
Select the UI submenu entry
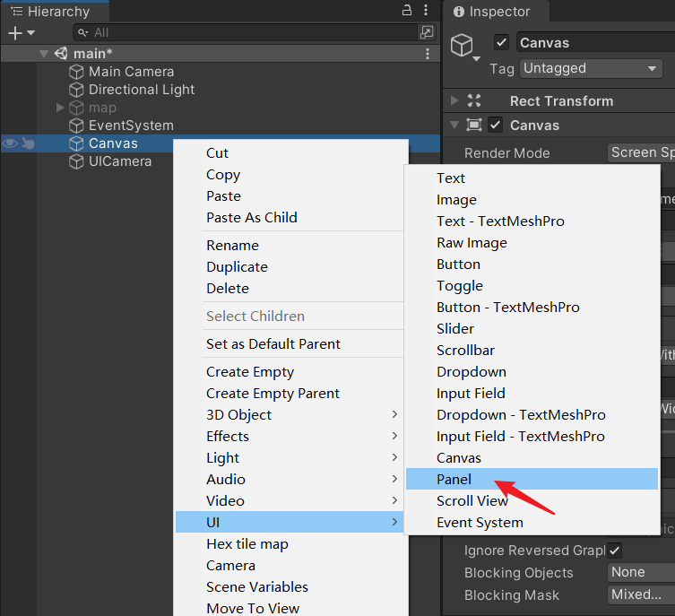click(290, 522)
